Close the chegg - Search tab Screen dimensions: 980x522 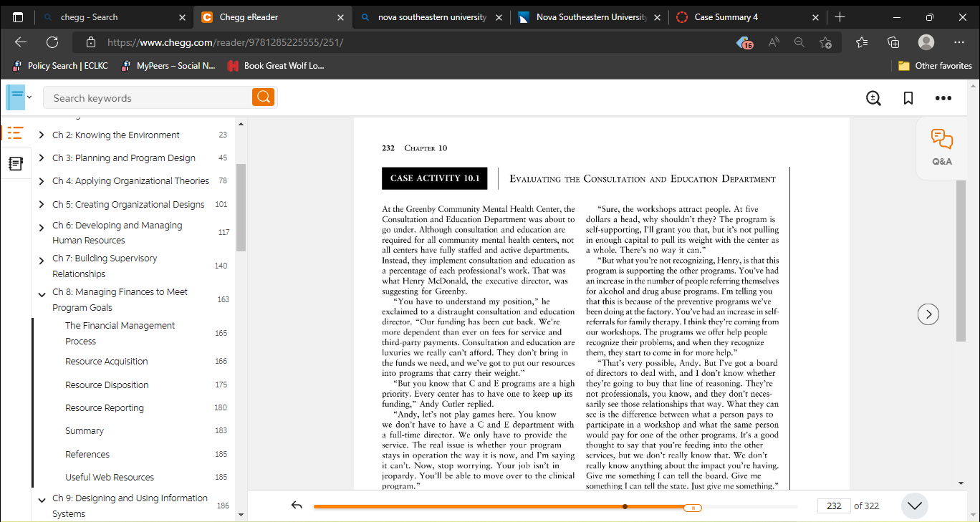tap(182, 16)
